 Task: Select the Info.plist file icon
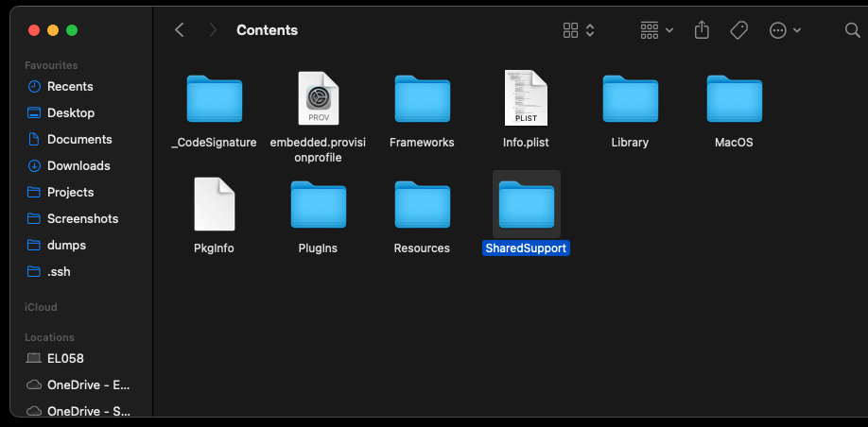[526, 99]
